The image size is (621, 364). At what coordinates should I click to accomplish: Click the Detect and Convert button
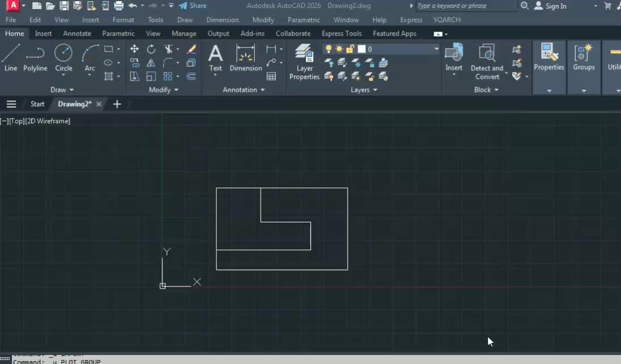pos(486,58)
